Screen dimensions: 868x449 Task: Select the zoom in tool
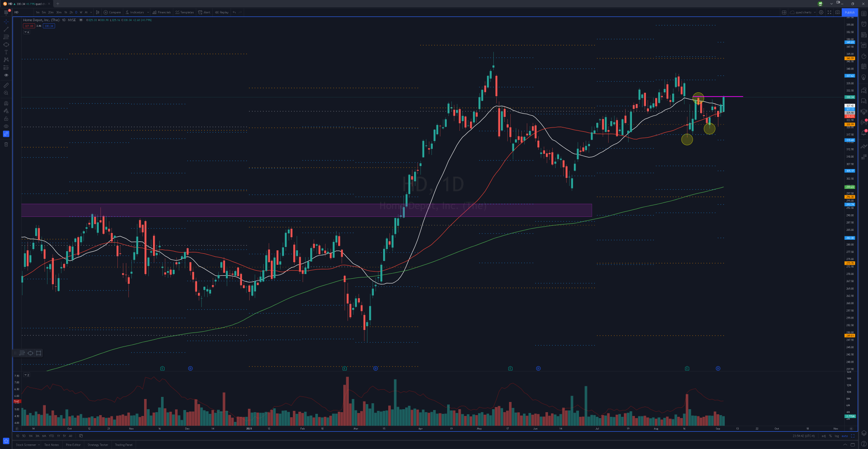pyautogui.click(x=6, y=93)
